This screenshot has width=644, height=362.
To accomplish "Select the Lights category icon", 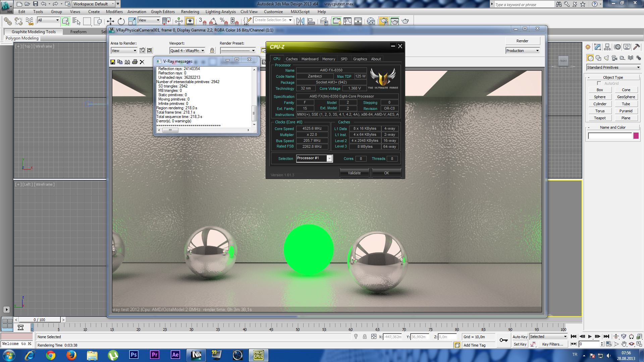I will [x=606, y=58].
